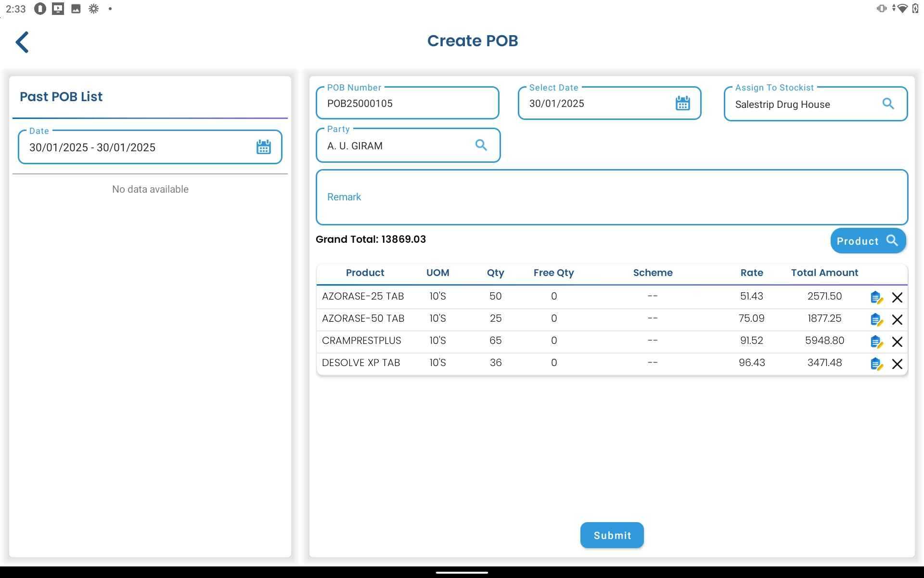Edit the AZORASE-50 TAB entry

pos(876,320)
